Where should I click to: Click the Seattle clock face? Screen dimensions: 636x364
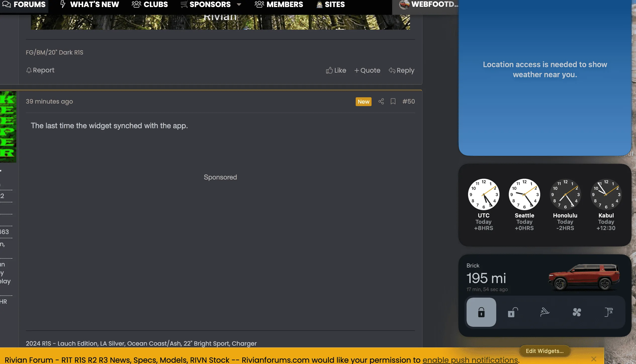(x=524, y=194)
